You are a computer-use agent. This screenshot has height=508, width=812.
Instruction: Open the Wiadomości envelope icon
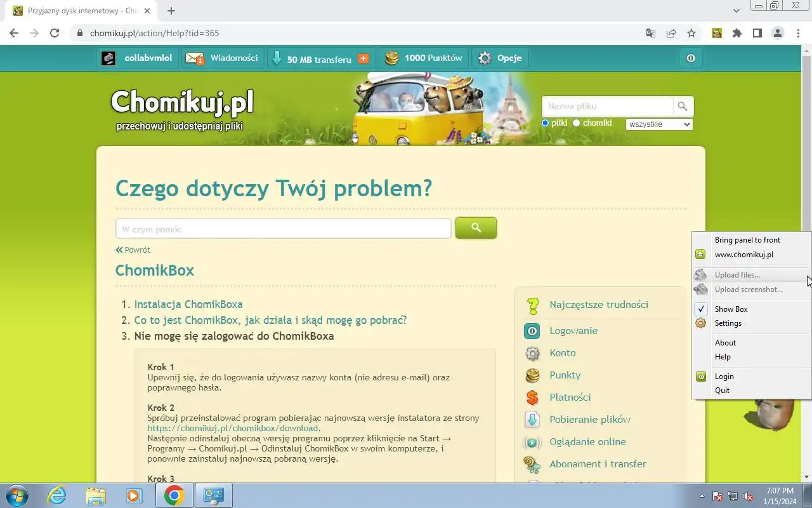click(x=194, y=58)
